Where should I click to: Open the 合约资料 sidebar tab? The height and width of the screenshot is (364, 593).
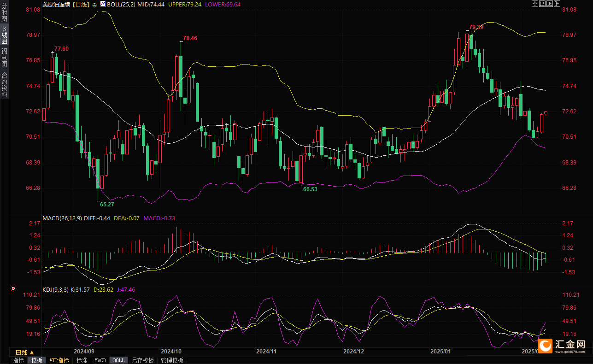click(5, 84)
